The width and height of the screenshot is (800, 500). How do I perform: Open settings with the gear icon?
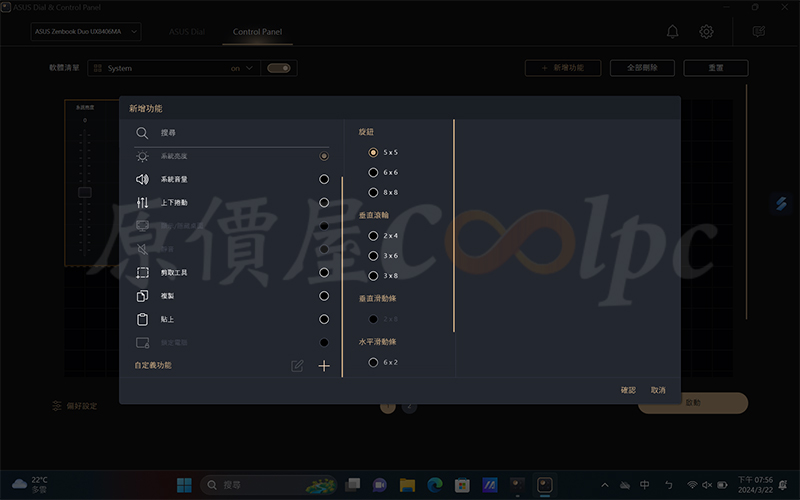point(706,32)
